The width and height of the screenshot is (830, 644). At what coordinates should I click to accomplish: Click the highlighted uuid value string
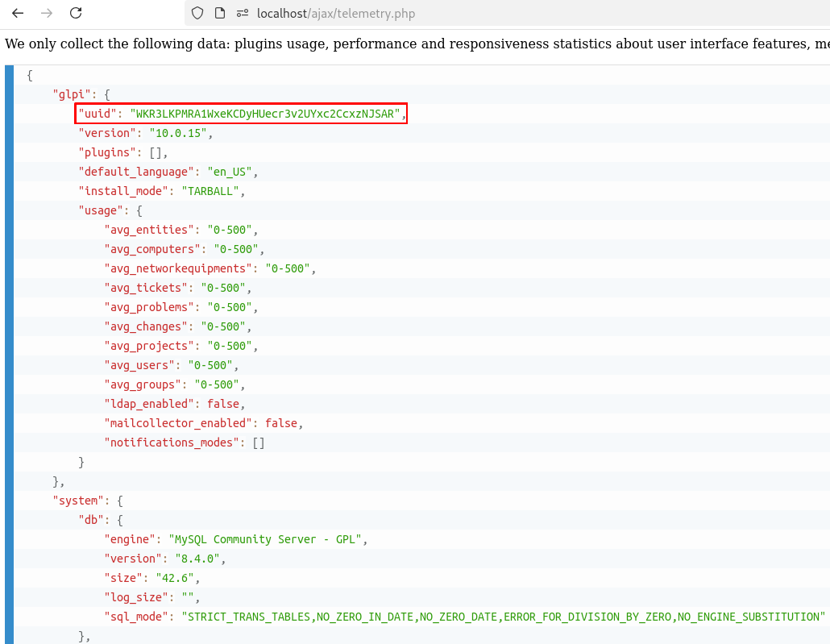pos(265,114)
